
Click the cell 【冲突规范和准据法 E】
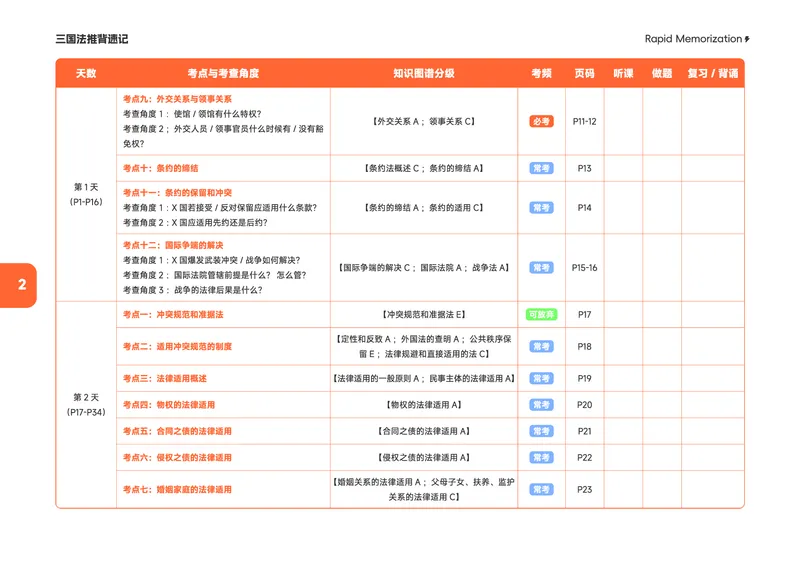[x=423, y=315]
